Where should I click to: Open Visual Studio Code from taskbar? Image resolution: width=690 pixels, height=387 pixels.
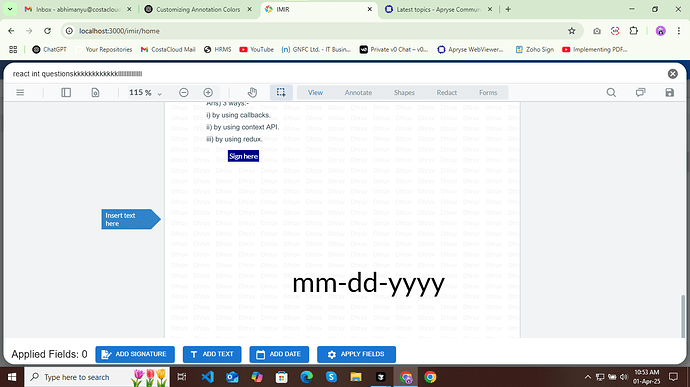coord(207,377)
